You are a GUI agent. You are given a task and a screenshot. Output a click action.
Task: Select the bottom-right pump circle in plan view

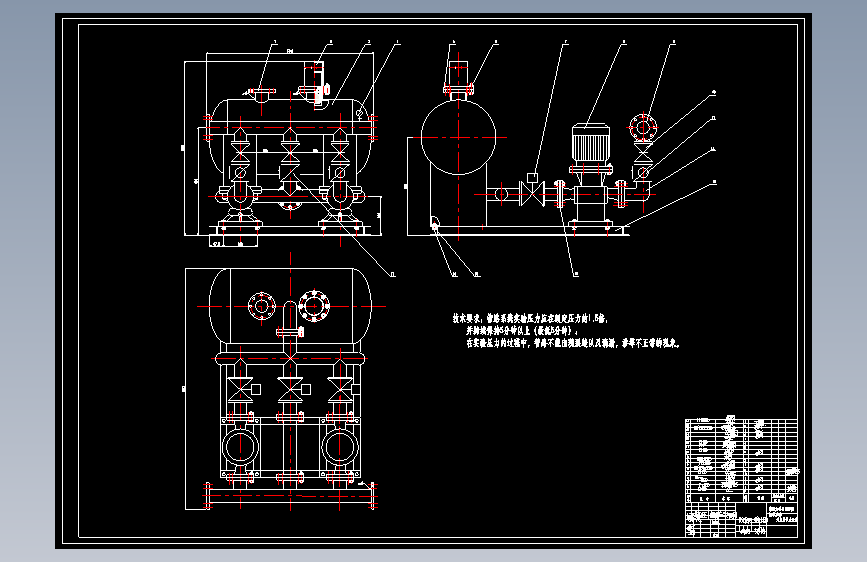tap(340, 447)
